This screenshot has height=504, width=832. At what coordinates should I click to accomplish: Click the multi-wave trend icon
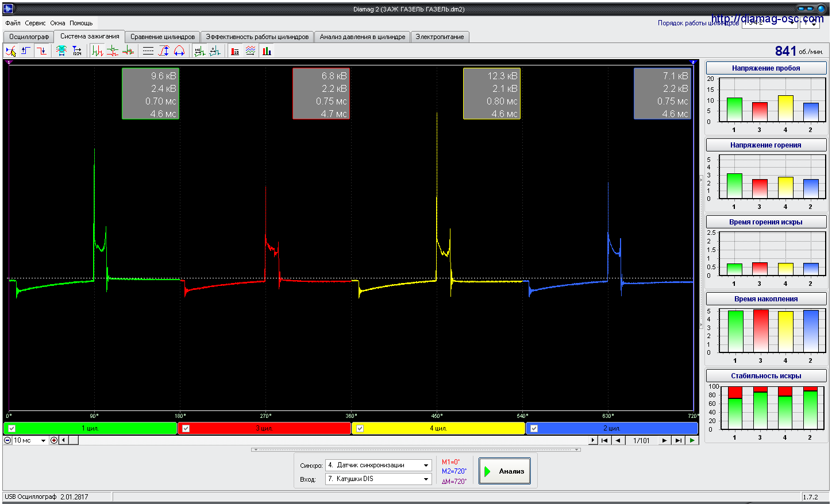coord(251,51)
